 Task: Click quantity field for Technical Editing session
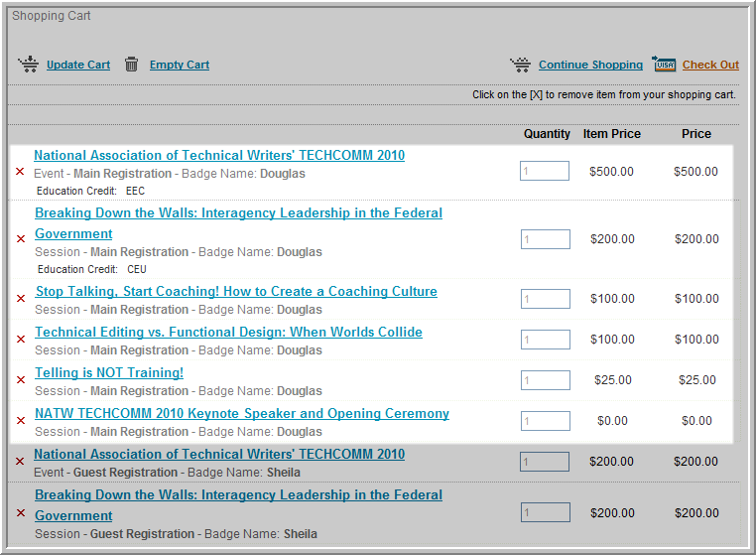pyautogui.click(x=546, y=340)
